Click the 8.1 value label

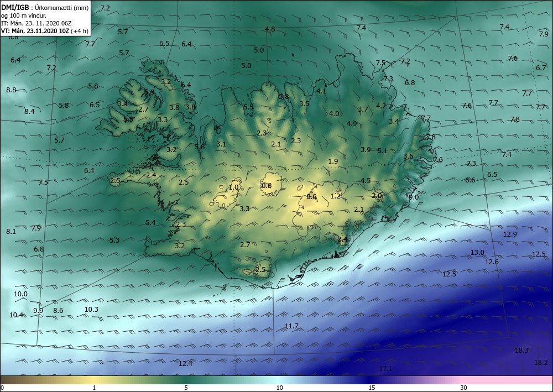click(11, 231)
